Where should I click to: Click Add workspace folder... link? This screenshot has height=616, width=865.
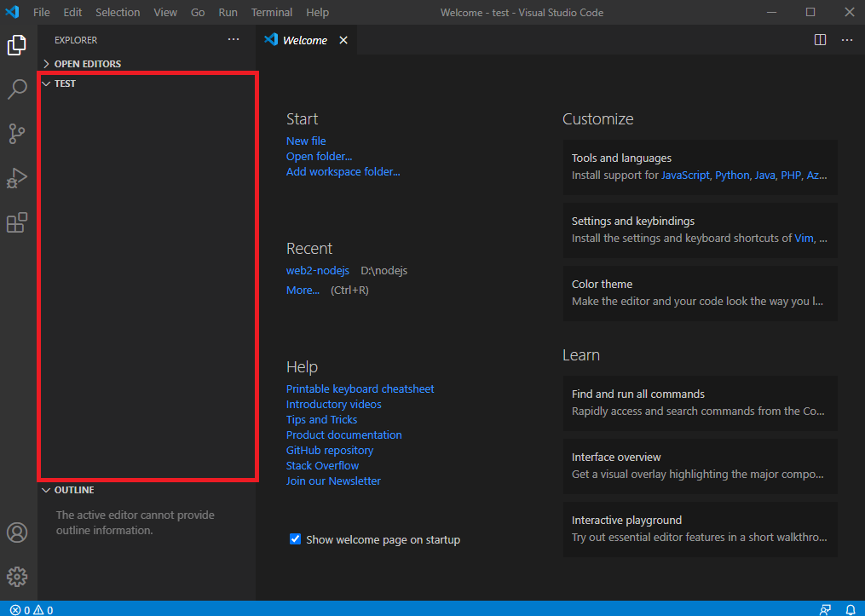tap(343, 171)
